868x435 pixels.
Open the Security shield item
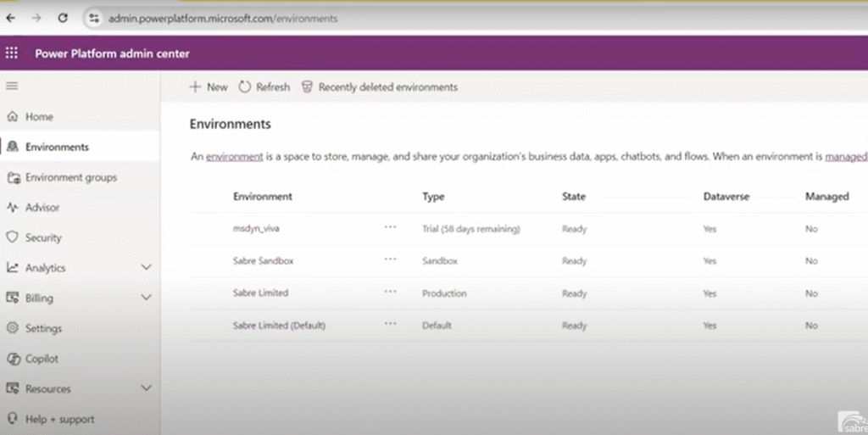coord(13,238)
